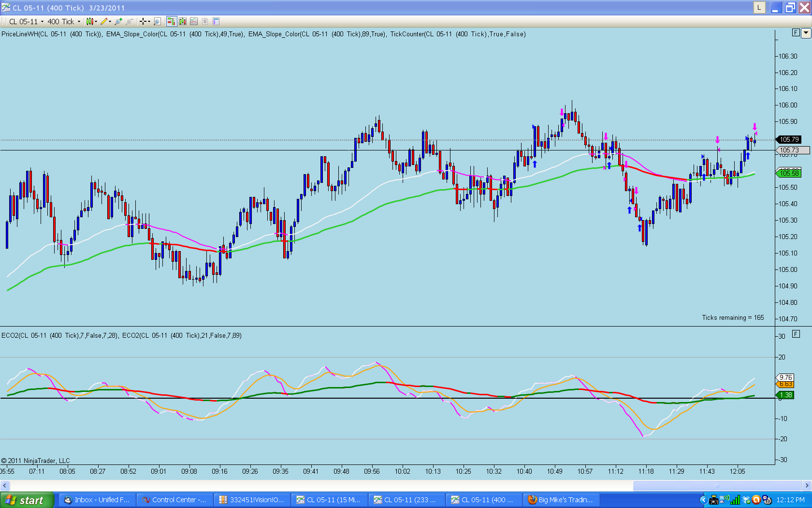This screenshot has width=812, height=508.
Task: Toggle the F button on price panel
Action: coord(796,32)
